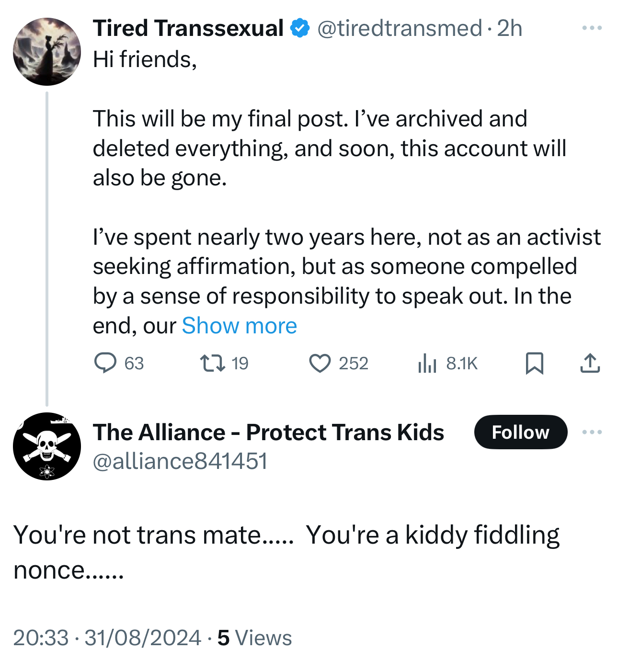Expand the post with Show more

coord(239,326)
